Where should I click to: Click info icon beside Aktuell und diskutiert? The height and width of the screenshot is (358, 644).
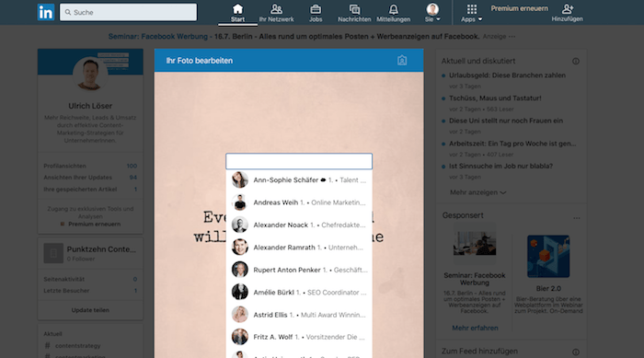click(576, 62)
